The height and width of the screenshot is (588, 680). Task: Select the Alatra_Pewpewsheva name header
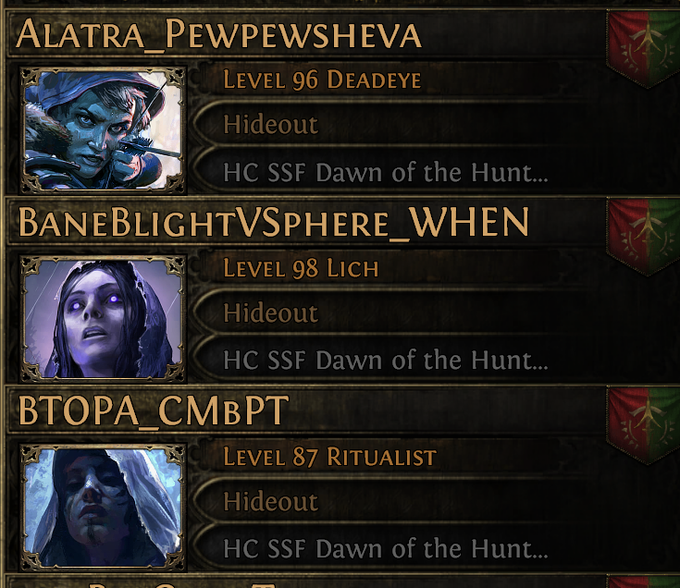[306, 34]
